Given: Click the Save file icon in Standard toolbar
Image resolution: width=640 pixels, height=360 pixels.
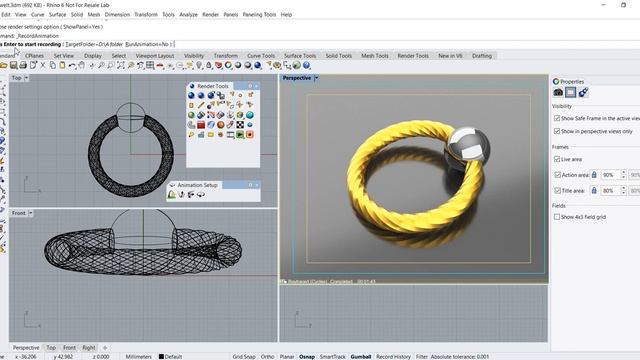Looking at the screenshot, I should [x=13, y=65].
